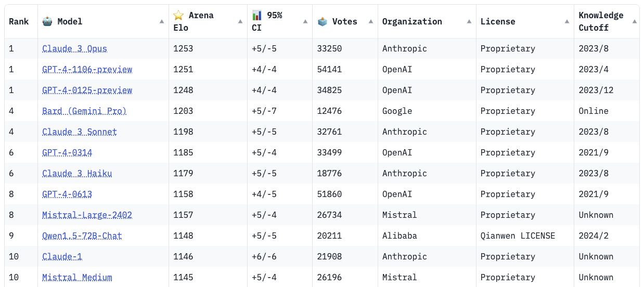Viewport: 644px width, 287px height.
Task: Visit the Qwen1.5-72B-Chat model page
Action: click(82, 236)
